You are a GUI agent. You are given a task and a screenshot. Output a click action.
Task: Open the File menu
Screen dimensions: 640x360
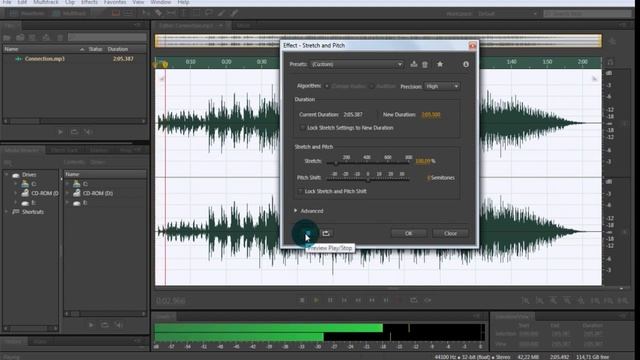(7, 2)
